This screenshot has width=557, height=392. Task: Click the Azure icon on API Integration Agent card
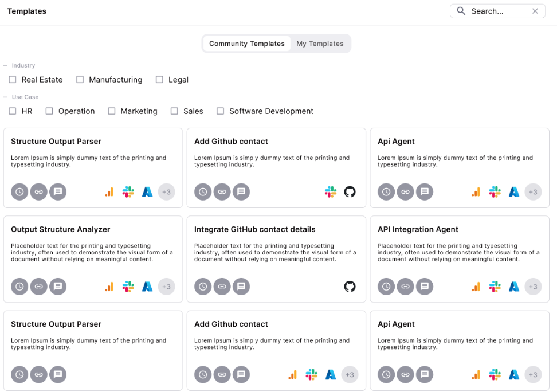(514, 287)
